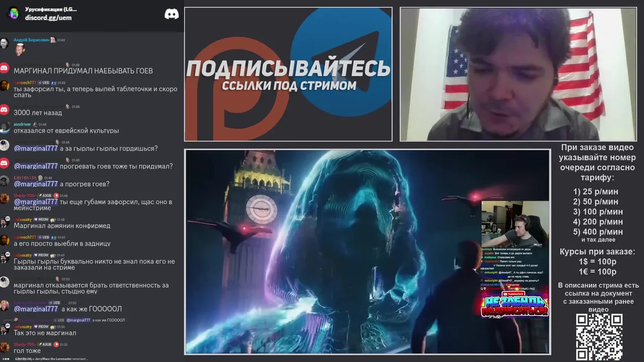The height and width of the screenshot is (362, 644).
Task: Click the typing indicator dots at chat bottom
Action: point(6,359)
